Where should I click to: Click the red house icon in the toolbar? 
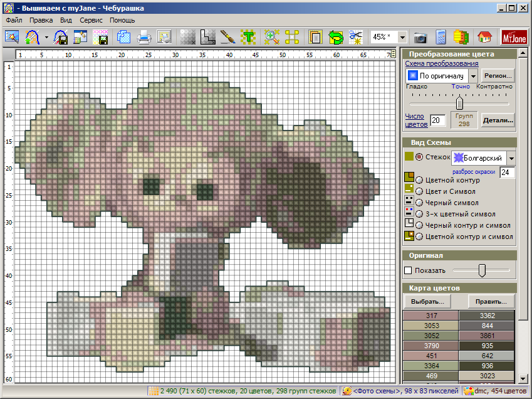coord(484,37)
